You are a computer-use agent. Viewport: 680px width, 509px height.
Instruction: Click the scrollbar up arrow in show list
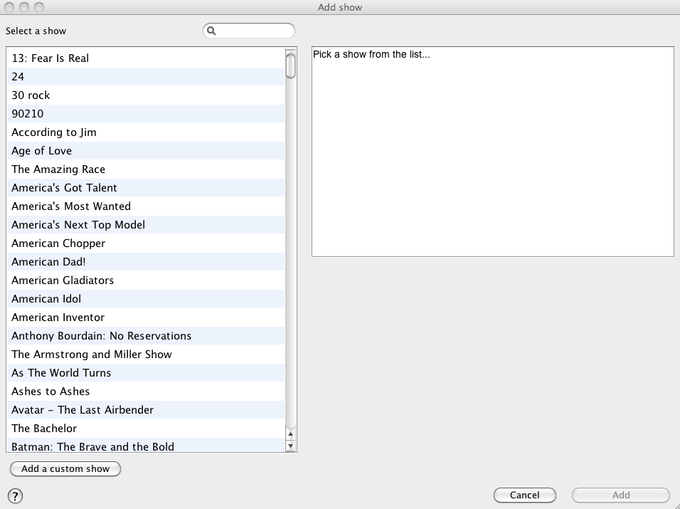(291, 434)
